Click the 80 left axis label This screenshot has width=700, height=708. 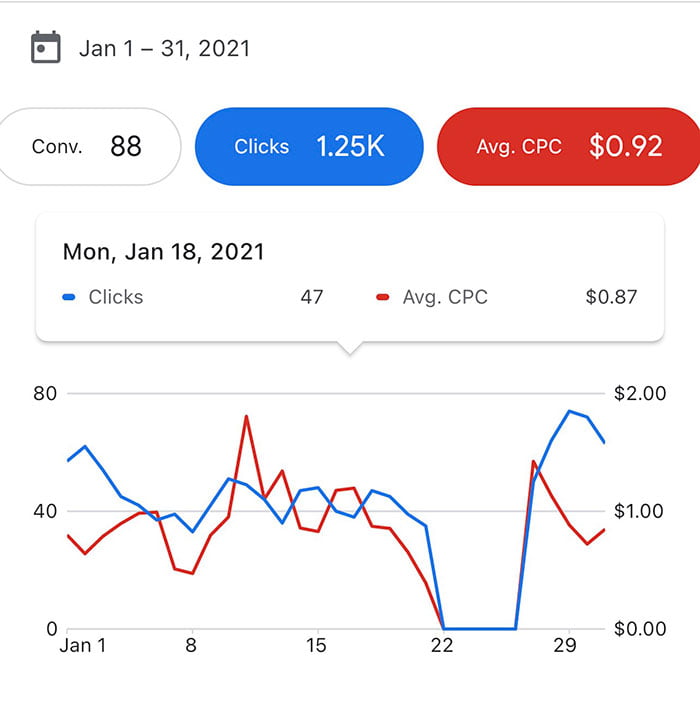point(45,393)
